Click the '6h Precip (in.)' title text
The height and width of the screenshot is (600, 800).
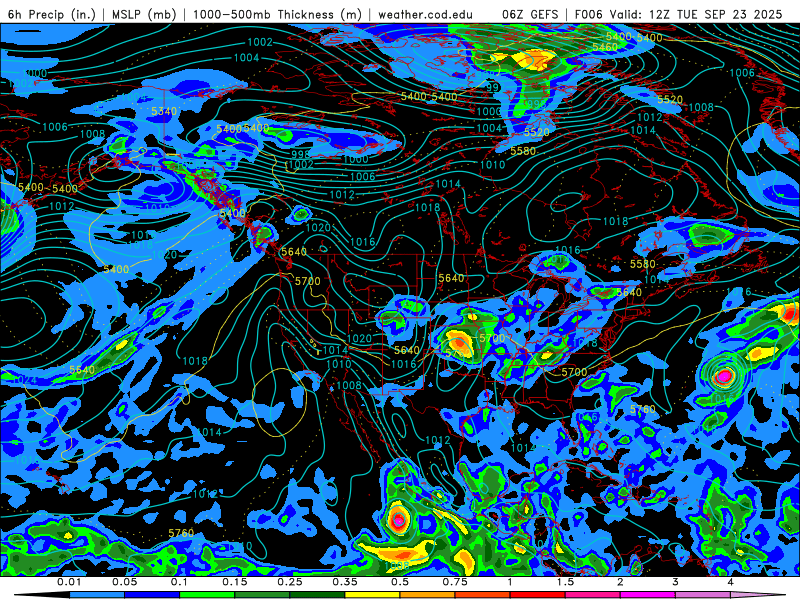pos(51,14)
